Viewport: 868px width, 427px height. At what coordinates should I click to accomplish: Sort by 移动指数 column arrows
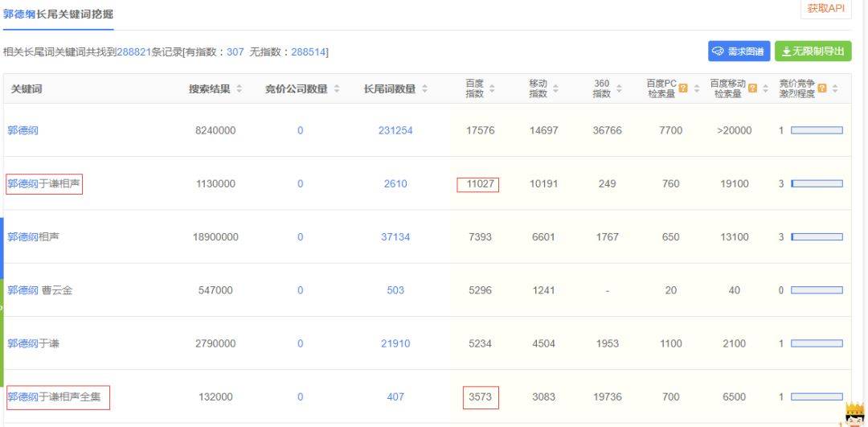555,89
